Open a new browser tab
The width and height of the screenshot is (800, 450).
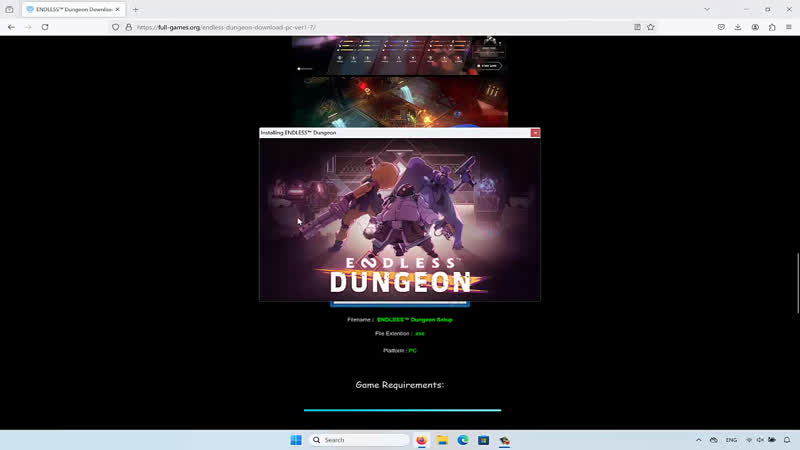pos(135,9)
